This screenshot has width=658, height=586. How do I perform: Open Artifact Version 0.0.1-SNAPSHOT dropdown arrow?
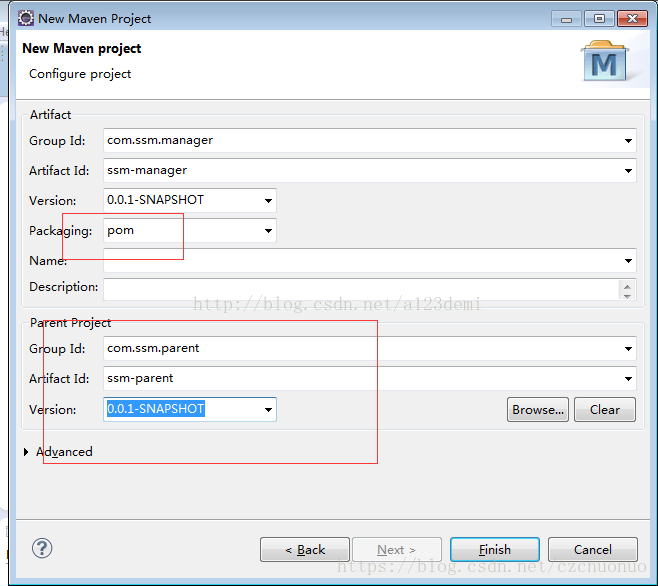(268, 201)
